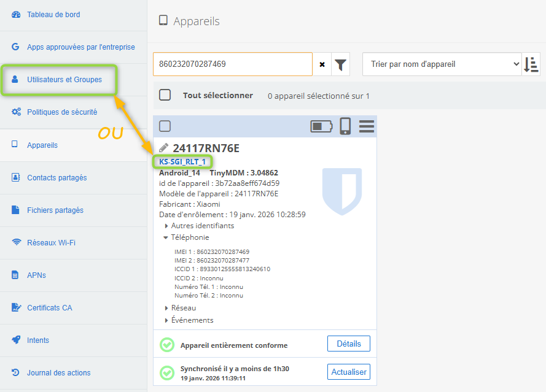
Task: Check the Tout sélectionner checkbox
Action: point(165,95)
